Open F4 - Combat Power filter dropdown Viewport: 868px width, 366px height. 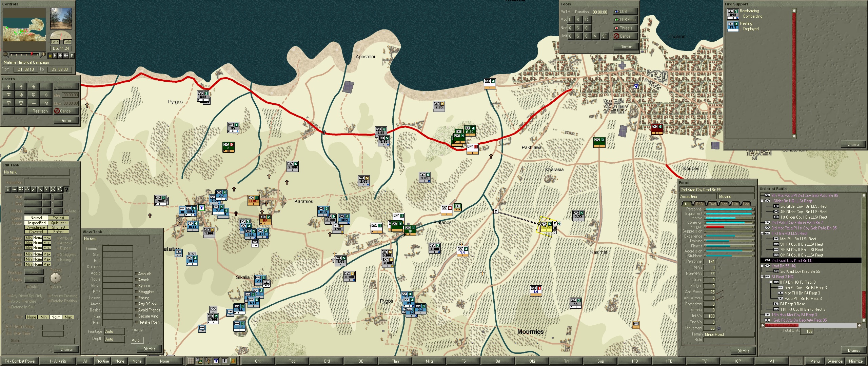(20, 361)
